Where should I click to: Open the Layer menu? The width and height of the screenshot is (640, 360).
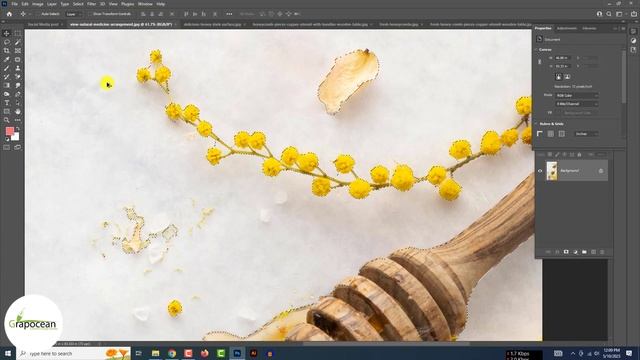[52, 4]
